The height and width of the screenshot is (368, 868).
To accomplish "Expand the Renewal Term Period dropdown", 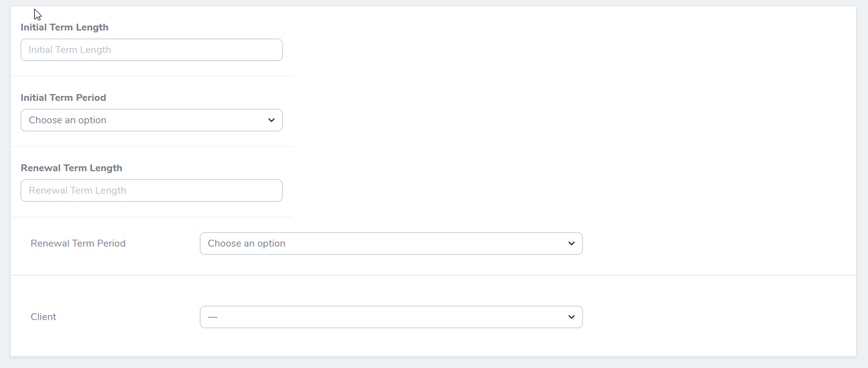I will click(x=391, y=243).
